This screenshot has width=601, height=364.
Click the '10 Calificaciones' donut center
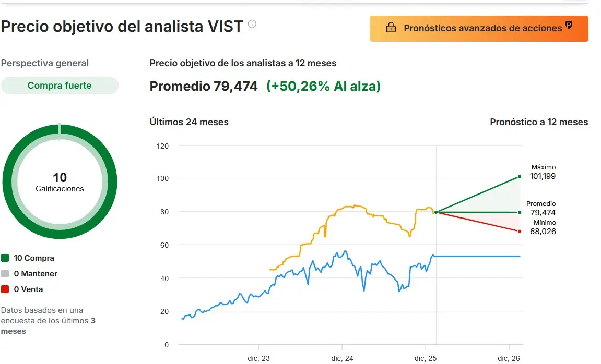[x=60, y=182]
